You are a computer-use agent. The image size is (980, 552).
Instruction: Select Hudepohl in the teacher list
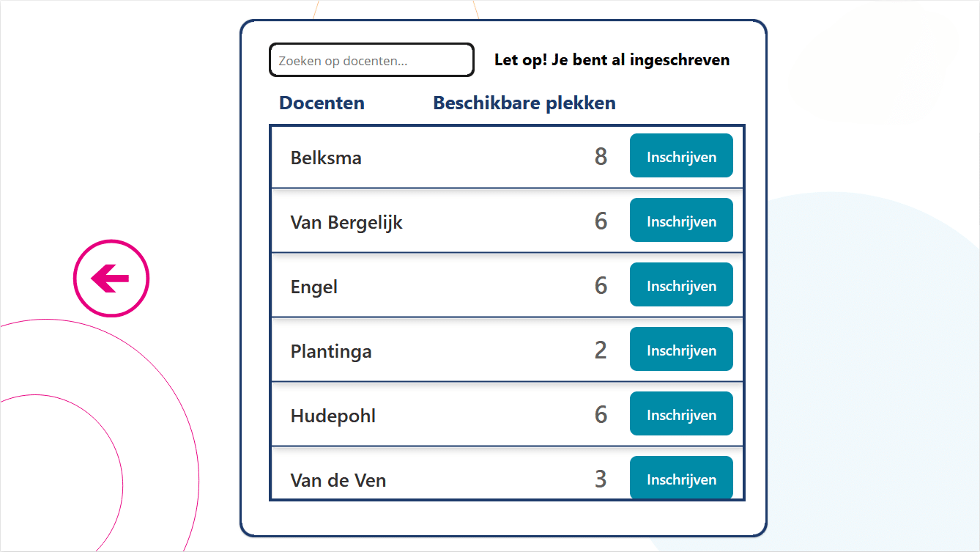tap(333, 416)
